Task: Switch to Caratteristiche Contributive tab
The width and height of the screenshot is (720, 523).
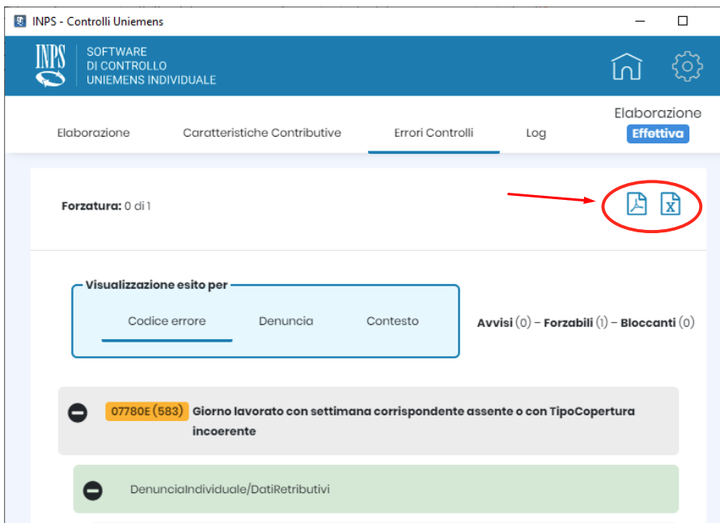Action: pos(262,133)
